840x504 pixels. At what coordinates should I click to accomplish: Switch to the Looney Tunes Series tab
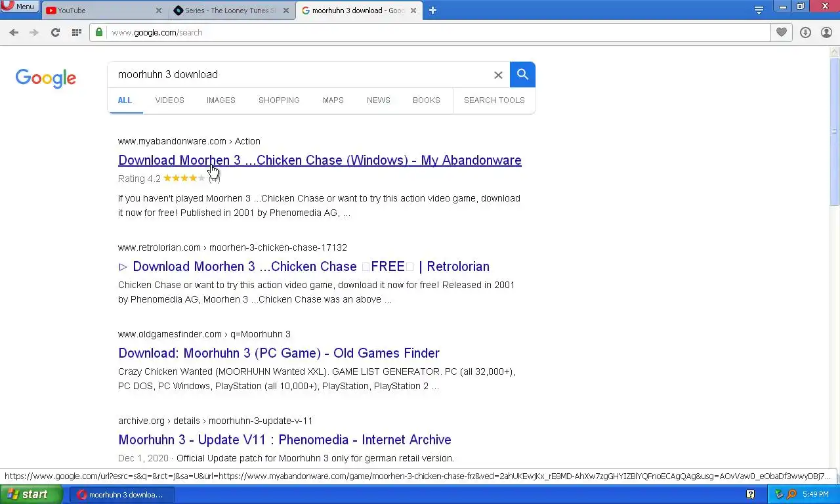coord(230,10)
